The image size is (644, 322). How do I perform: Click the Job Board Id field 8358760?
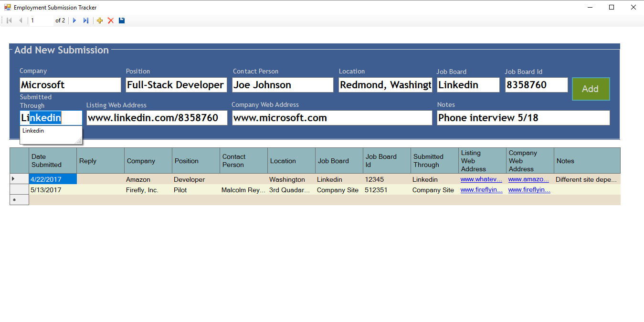tap(537, 85)
